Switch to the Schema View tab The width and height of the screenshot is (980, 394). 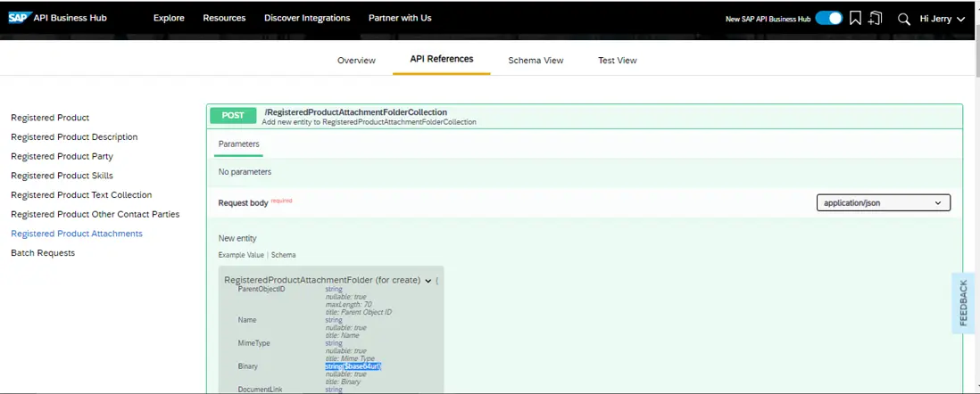536,61
